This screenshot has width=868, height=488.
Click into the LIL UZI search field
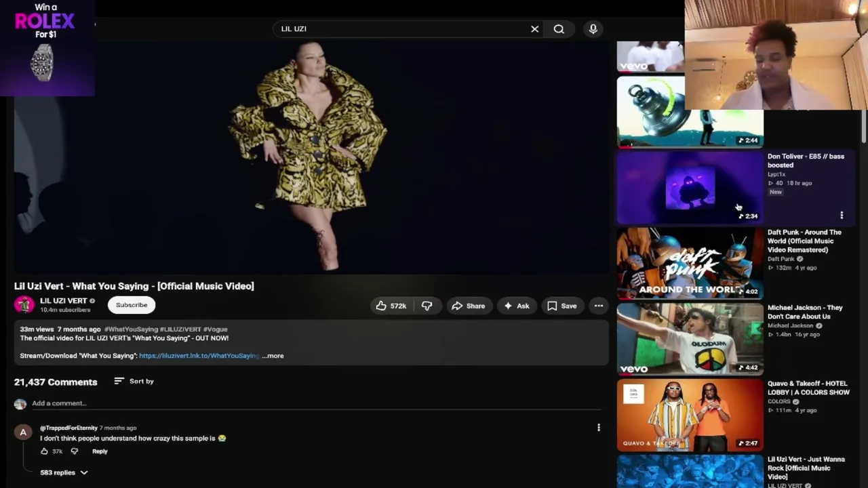[403, 29]
